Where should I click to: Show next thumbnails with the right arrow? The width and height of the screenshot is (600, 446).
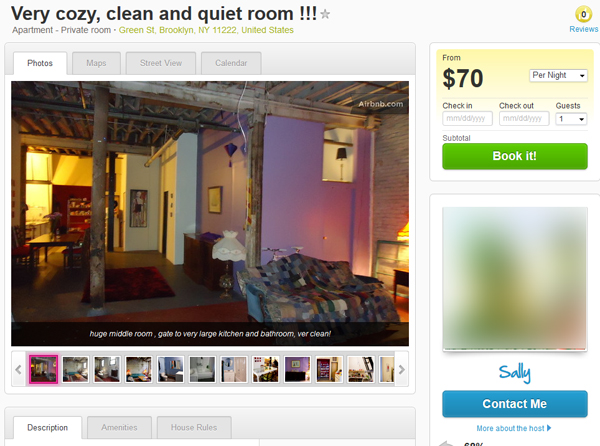401,369
